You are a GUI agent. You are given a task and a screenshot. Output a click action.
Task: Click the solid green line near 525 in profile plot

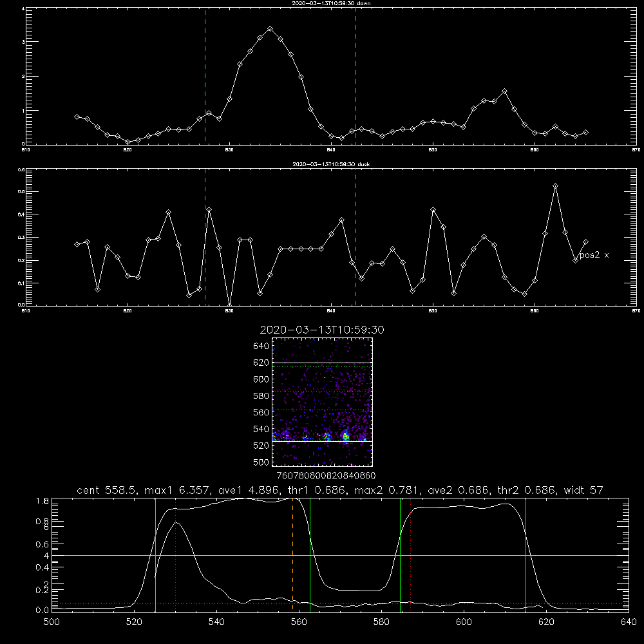tap(155, 555)
